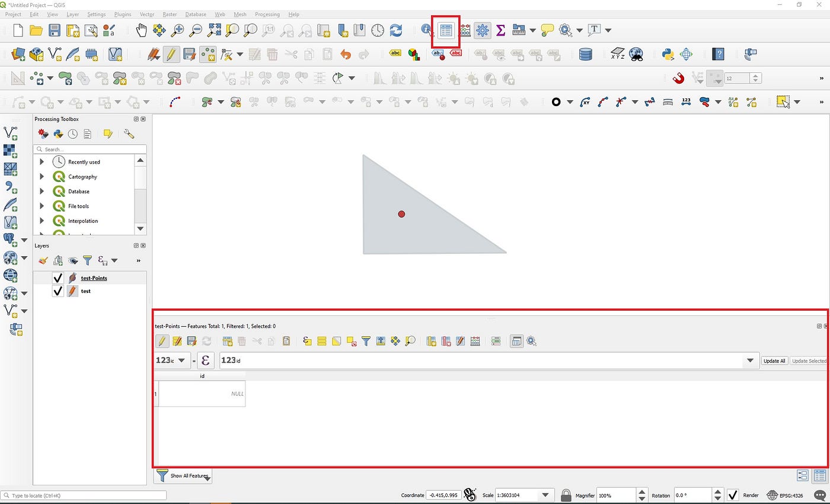Open the Processing menu
Image resolution: width=830 pixels, height=504 pixels.
tap(267, 14)
